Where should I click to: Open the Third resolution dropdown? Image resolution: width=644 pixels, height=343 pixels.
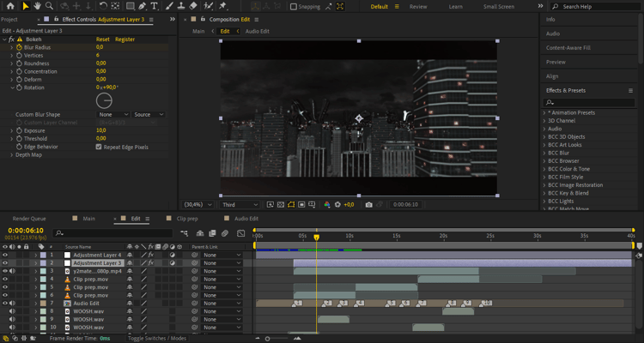240,205
